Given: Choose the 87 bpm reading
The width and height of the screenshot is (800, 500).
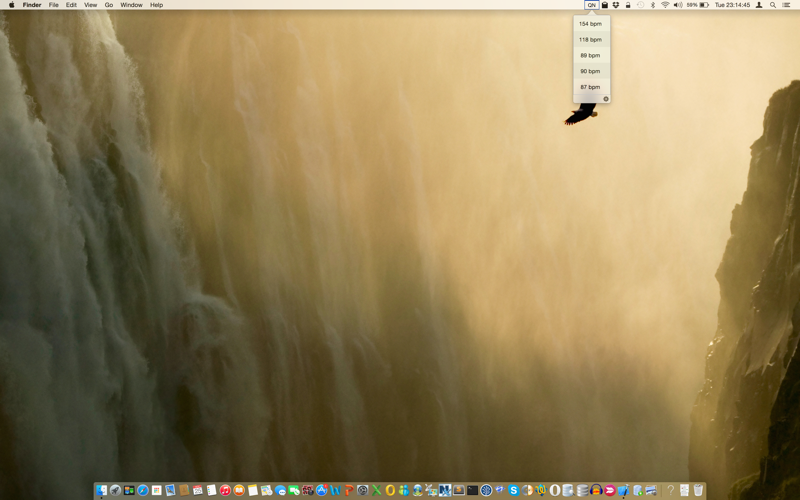Looking at the screenshot, I should 591,87.
